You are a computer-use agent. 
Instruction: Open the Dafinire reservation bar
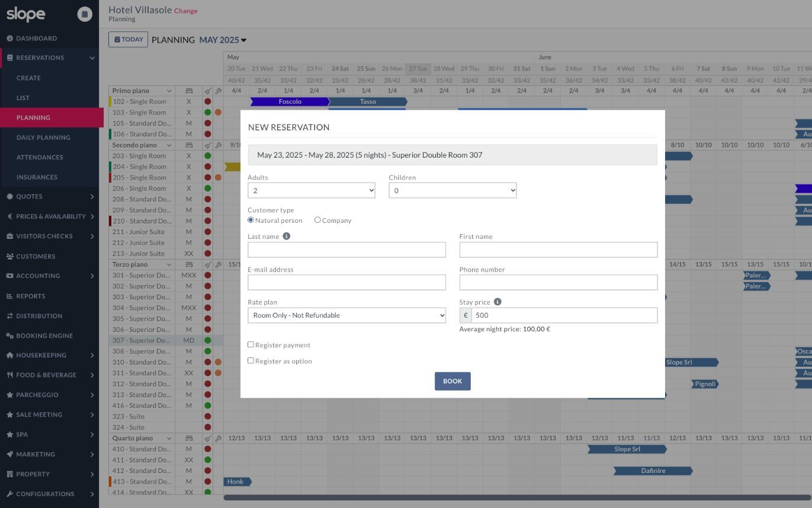pyautogui.click(x=653, y=471)
